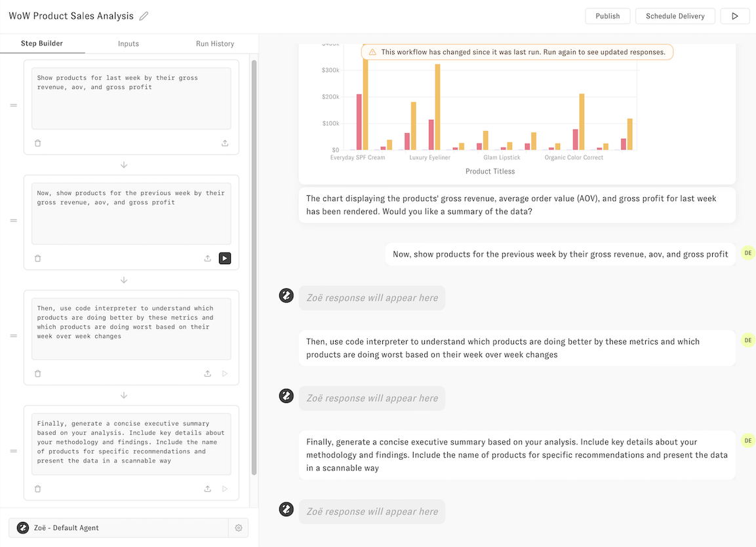Grab the drag handle of the 'executive summary' step
This screenshot has width=756, height=547.
pos(14,451)
